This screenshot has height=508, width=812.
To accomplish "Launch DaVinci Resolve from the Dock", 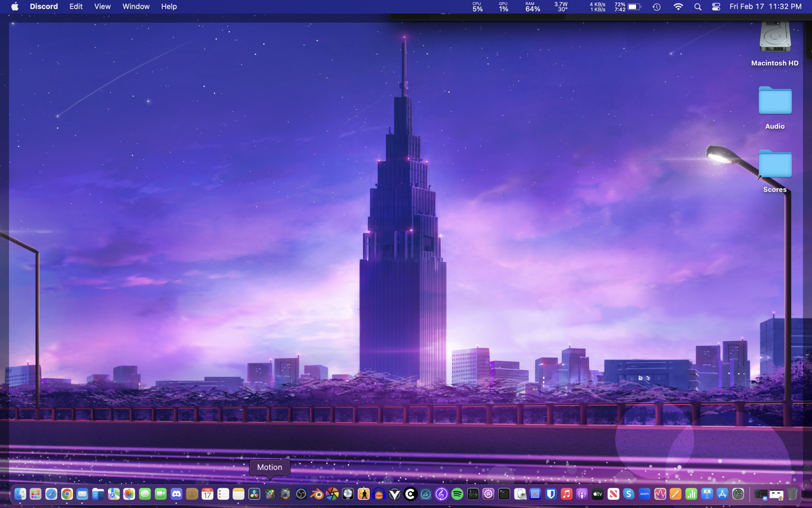I will click(x=254, y=494).
